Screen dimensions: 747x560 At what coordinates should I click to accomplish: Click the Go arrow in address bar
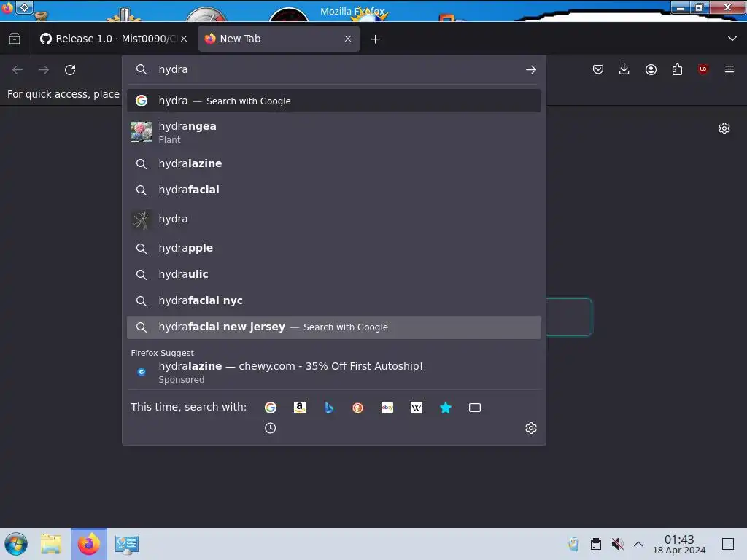pos(531,69)
